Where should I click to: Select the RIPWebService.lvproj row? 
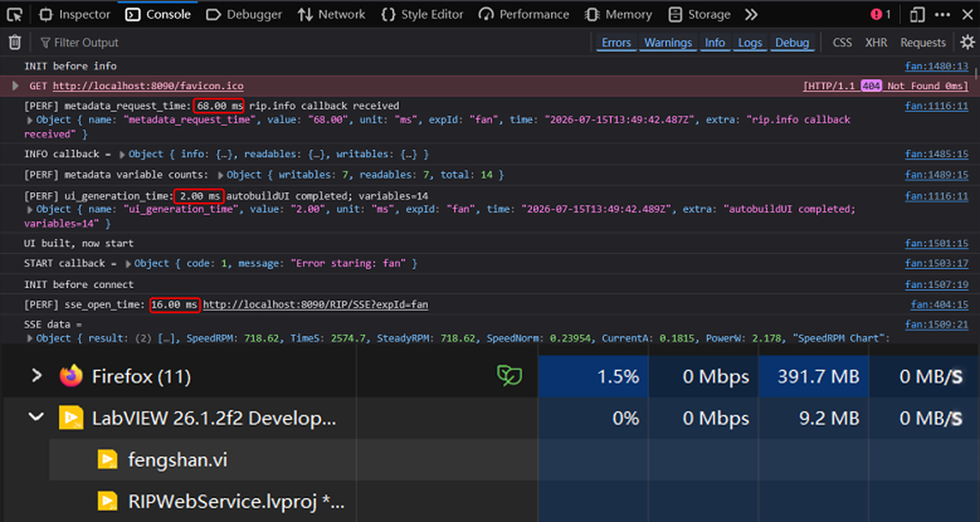pyautogui.click(x=514, y=501)
